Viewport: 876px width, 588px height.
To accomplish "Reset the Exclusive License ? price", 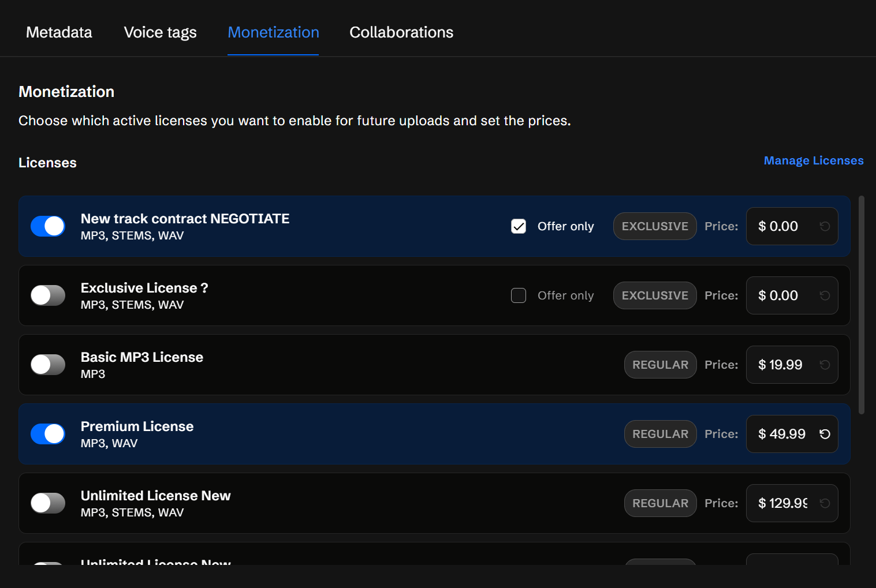I will point(825,295).
